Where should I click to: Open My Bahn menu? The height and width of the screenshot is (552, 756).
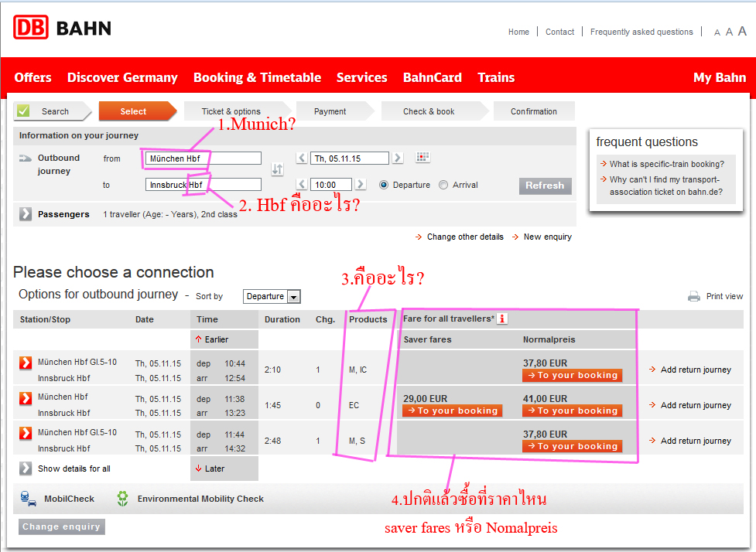click(720, 77)
